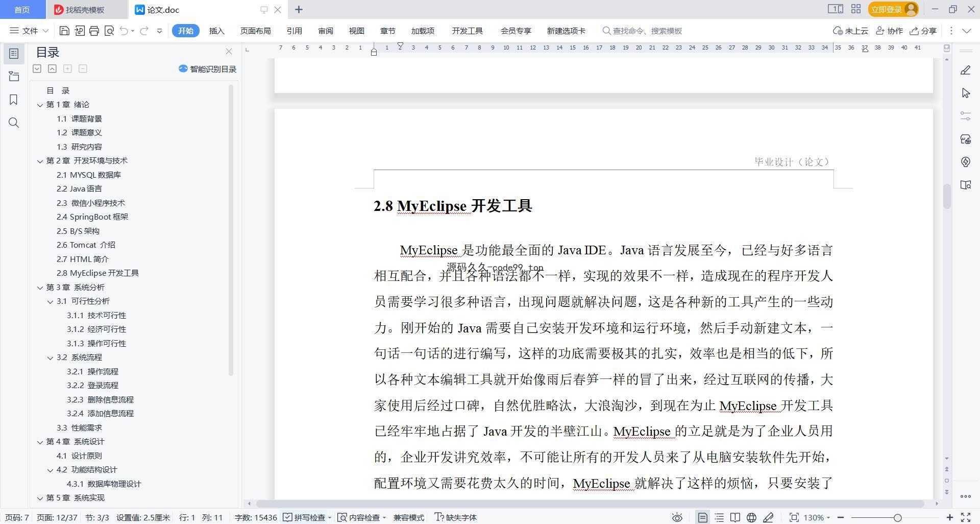This screenshot has height=524, width=980.
Task: Click the zoom slider handle
Action: coord(897,517)
